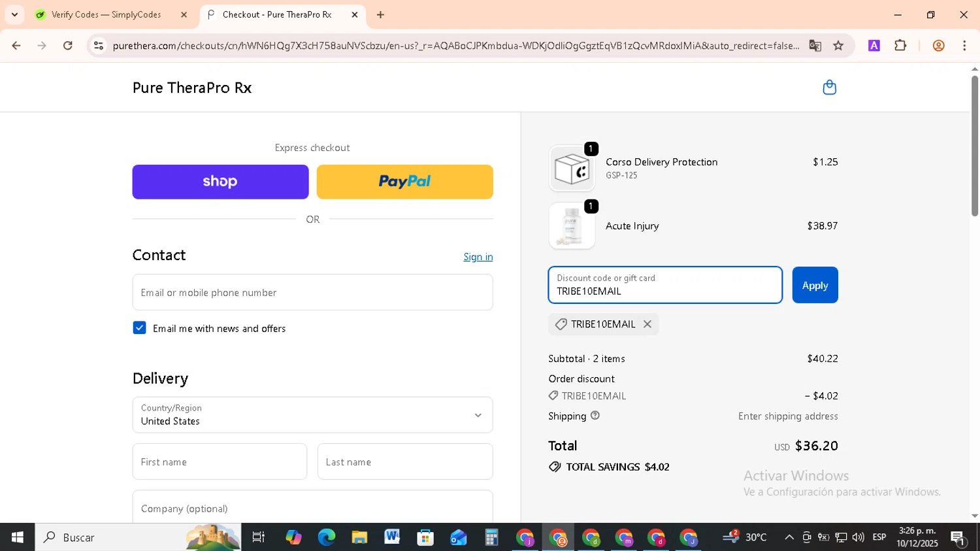The height and width of the screenshot is (551, 980).
Task: Click the browser address bar URL
Action: click(x=455, y=46)
